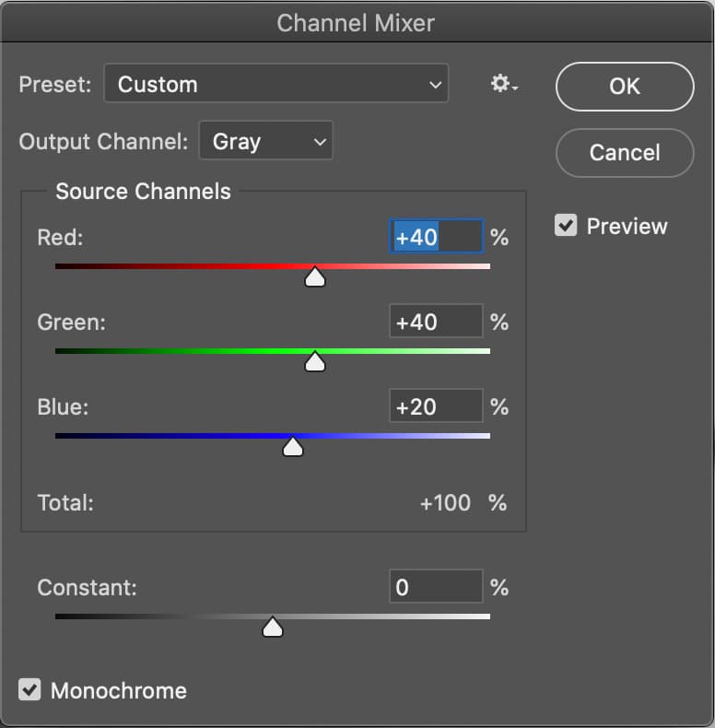Click the Red slider thumb handle
Viewport: 715px width, 728px height.
point(315,276)
